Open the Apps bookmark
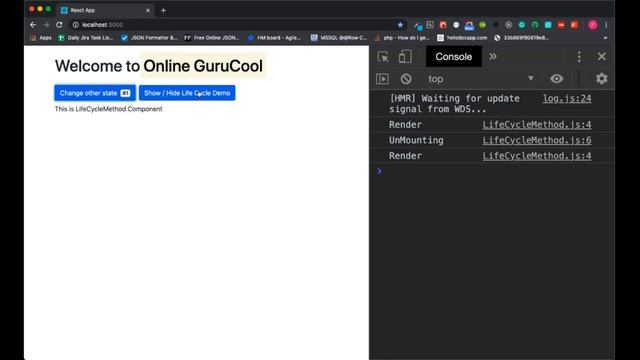640x360 pixels. pos(41,38)
